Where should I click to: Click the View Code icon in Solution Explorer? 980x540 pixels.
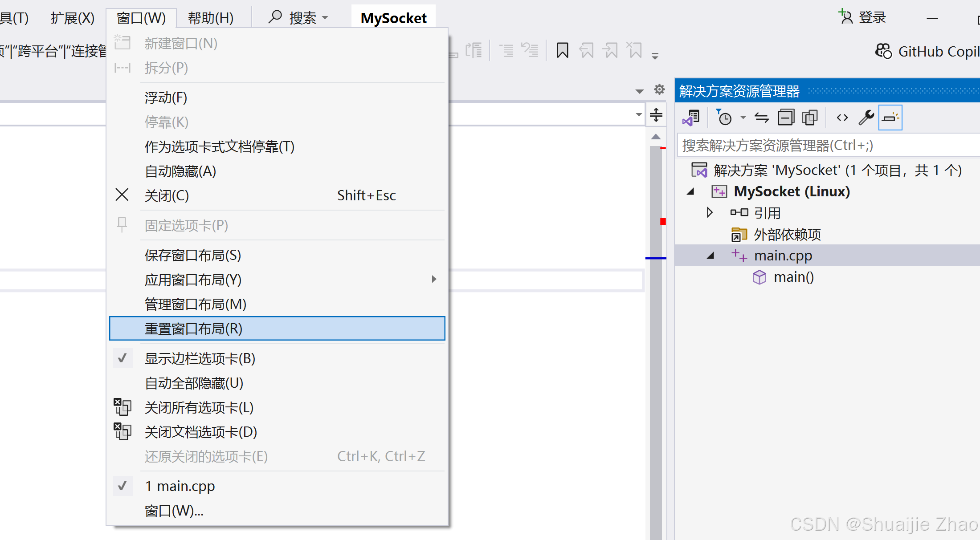pos(842,118)
